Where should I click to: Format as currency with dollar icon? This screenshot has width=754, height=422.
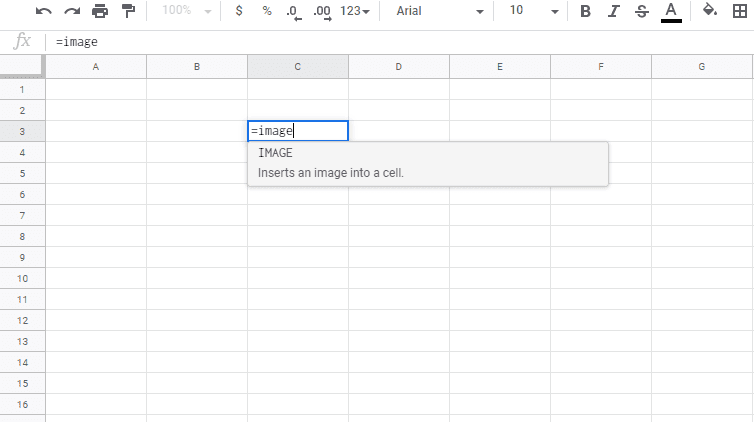point(239,11)
